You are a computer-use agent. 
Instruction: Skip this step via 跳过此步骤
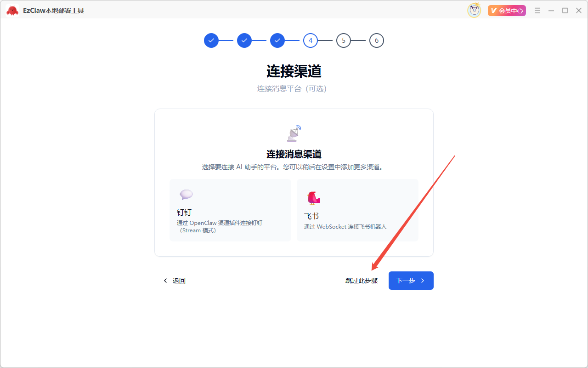pyautogui.click(x=361, y=280)
